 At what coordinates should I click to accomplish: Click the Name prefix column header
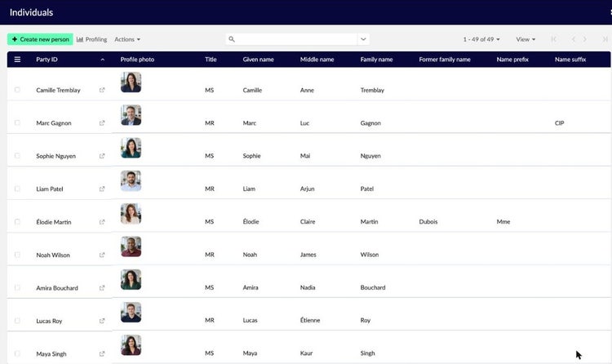point(512,60)
